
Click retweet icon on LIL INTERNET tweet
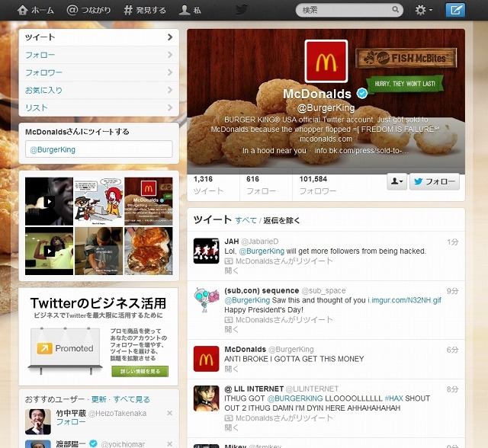point(229,418)
